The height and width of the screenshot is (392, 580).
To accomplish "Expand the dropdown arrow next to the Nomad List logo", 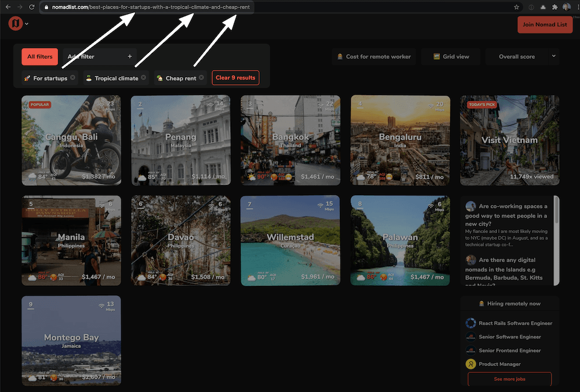I will click(26, 24).
